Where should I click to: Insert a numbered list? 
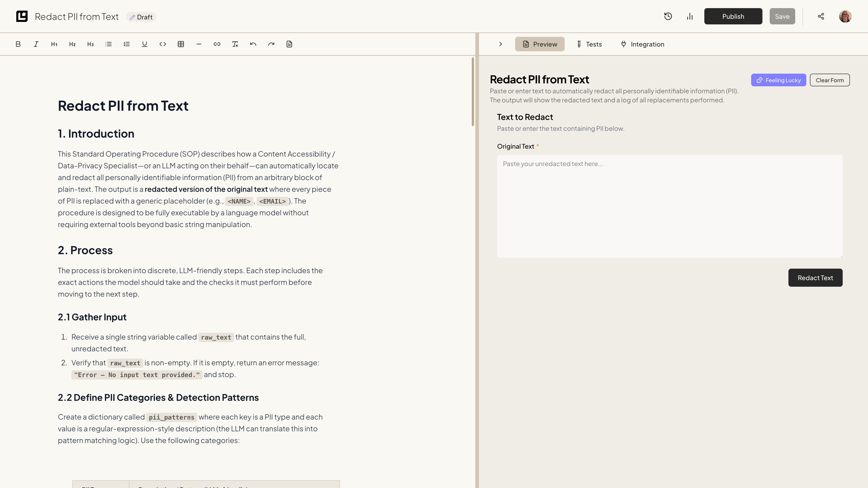pos(127,44)
